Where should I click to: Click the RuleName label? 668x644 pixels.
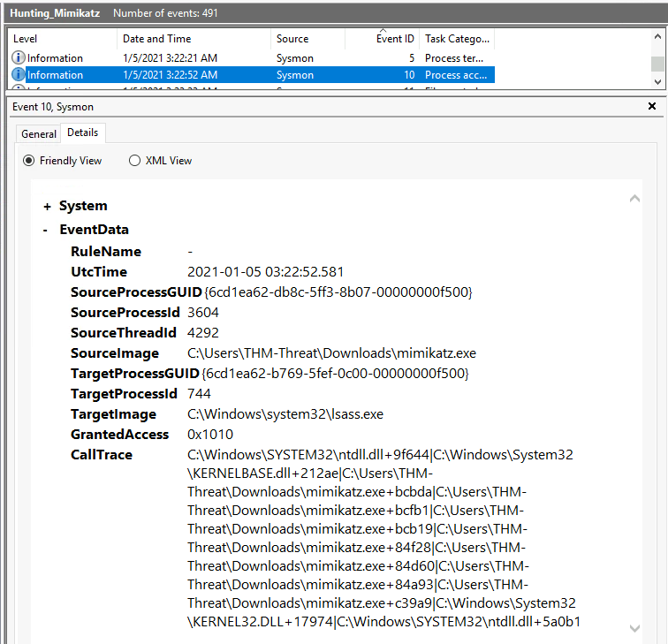[x=106, y=252]
